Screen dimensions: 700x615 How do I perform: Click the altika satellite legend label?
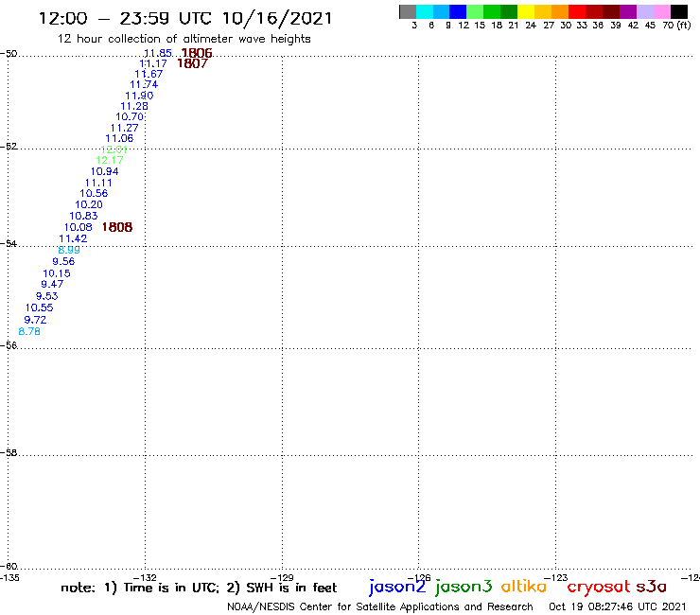pos(524,587)
